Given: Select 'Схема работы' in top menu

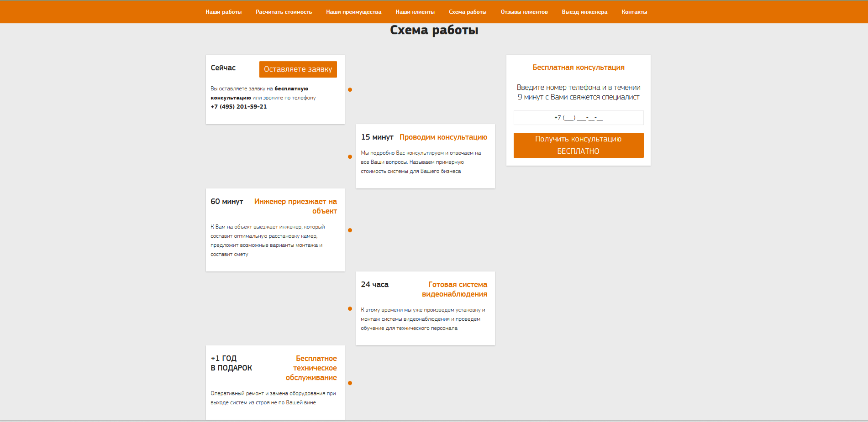Looking at the screenshot, I should [x=468, y=12].
